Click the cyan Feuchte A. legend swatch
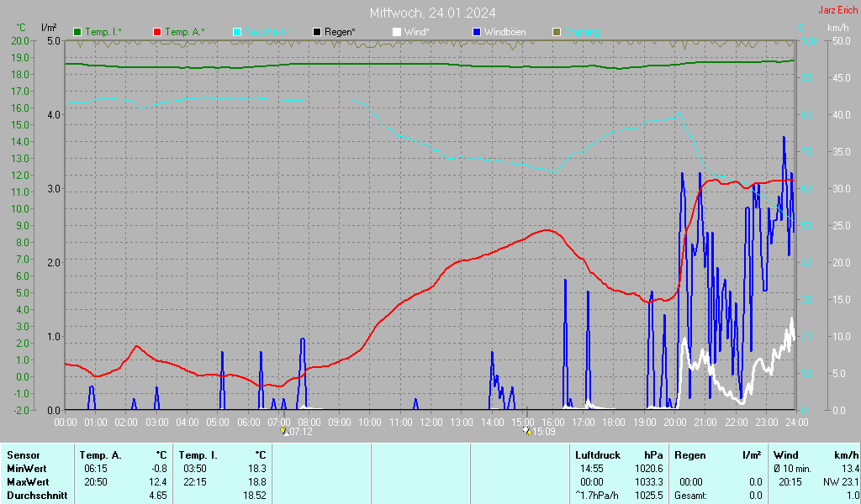Screen dimensions: 861x504 point(237,33)
